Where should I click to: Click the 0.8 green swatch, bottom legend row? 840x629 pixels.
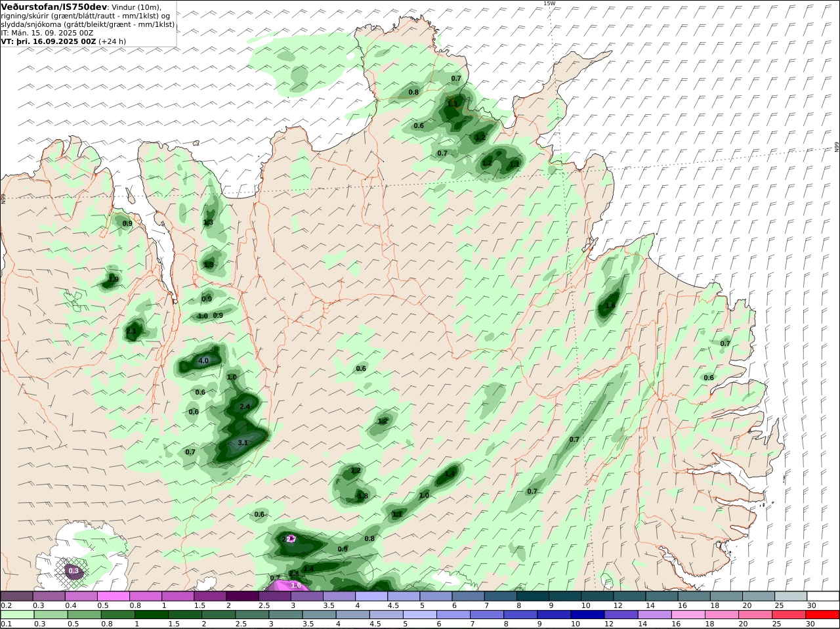pos(118,615)
